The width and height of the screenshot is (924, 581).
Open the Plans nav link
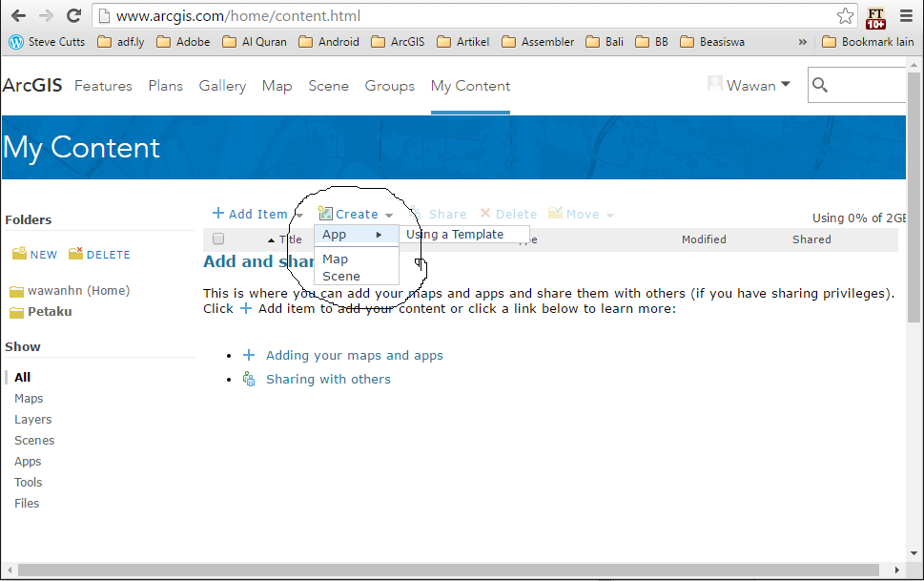coord(166,86)
